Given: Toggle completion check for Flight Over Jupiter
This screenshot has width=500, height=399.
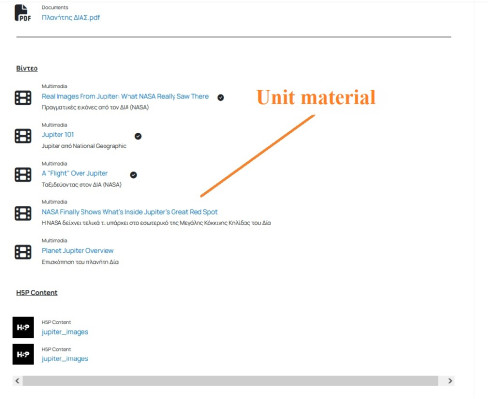Looking at the screenshot, I should [x=133, y=175].
